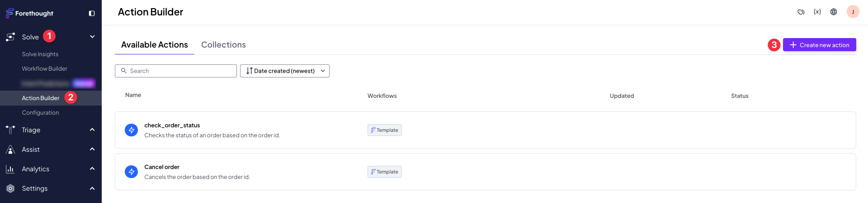Click the Cancel order lightning icon
The height and width of the screenshot is (203, 868).
(x=131, y=172)
